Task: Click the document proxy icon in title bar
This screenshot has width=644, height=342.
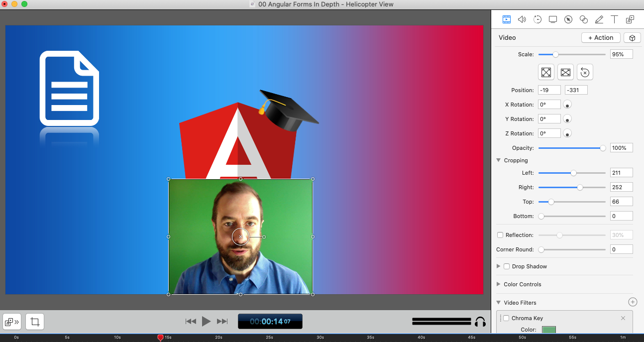Action: click(x=252, y=4)
